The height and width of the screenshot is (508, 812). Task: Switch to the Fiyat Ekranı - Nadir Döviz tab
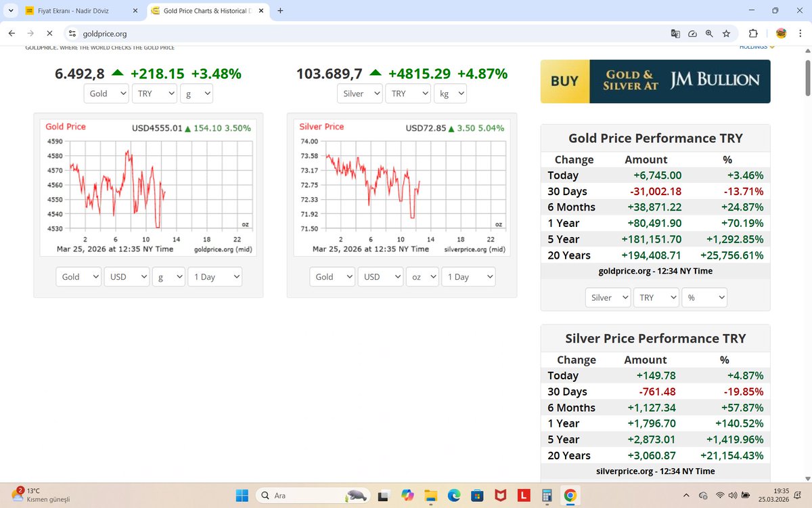coord(80,11)
